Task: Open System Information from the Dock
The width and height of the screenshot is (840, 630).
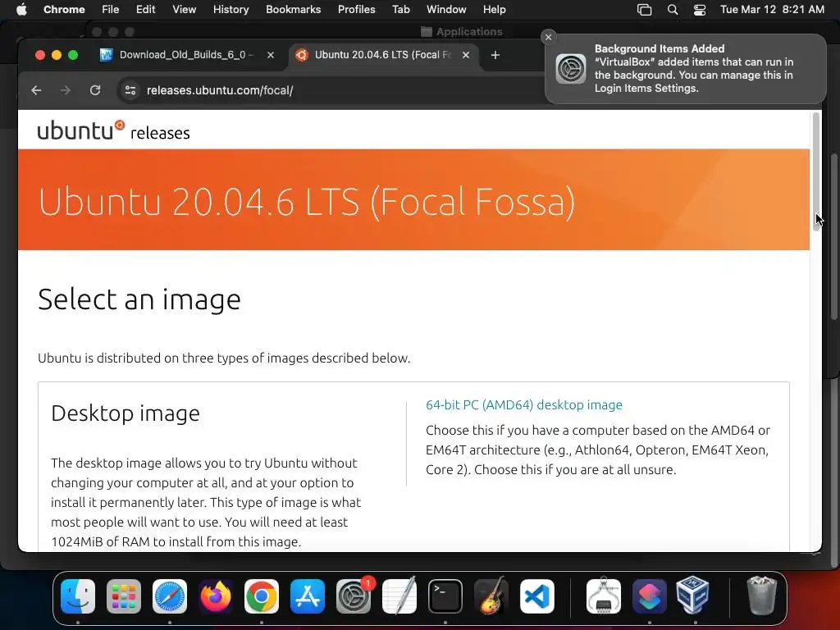Action: [x=604, y=596]
